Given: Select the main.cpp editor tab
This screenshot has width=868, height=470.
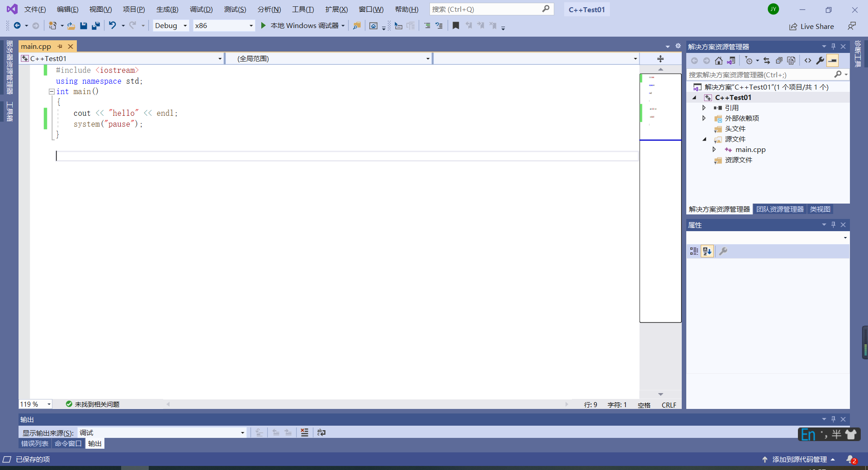Looking at the screenshot, I should (36, 46).
